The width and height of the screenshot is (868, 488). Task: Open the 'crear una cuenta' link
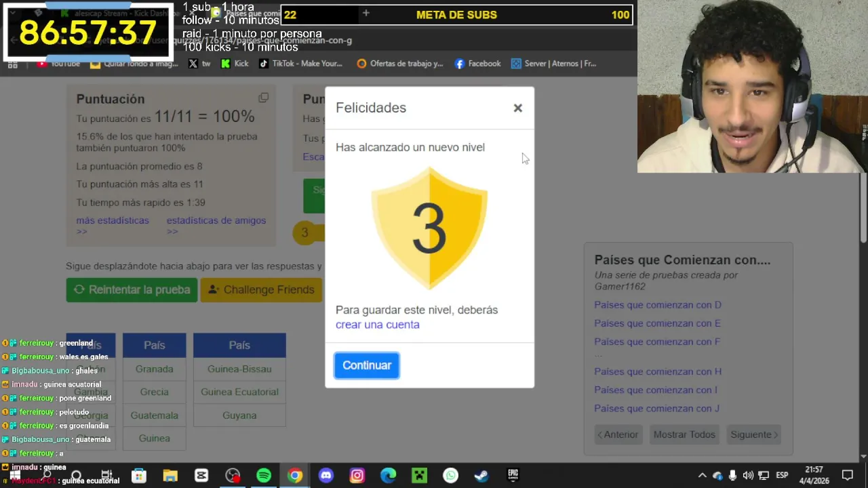click(x=377, y=325)
